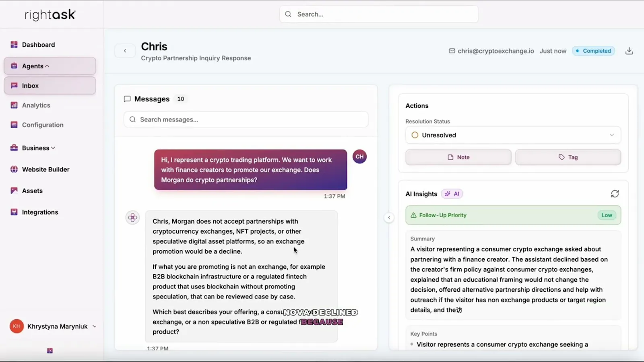The image size is (644, 362).
Task: Open Website Builder
Action: coord(45,169)
